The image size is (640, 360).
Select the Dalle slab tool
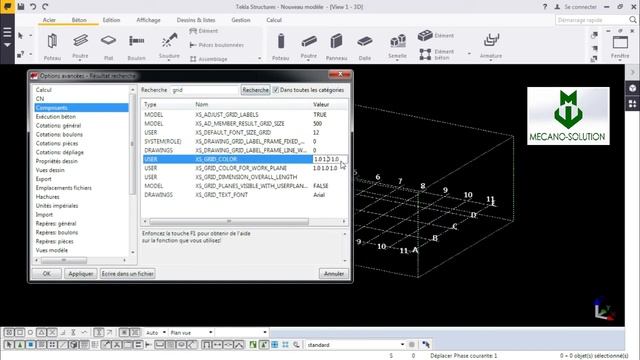(x=365, y=47)
